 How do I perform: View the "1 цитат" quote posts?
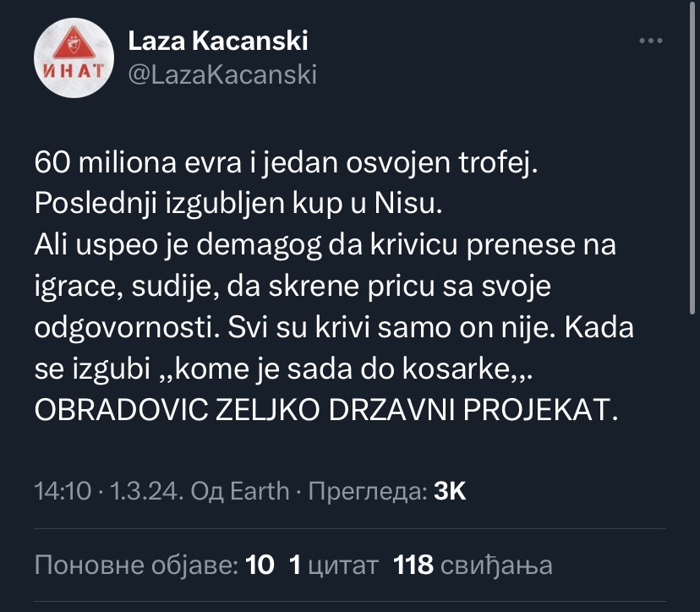click(333, 564)
